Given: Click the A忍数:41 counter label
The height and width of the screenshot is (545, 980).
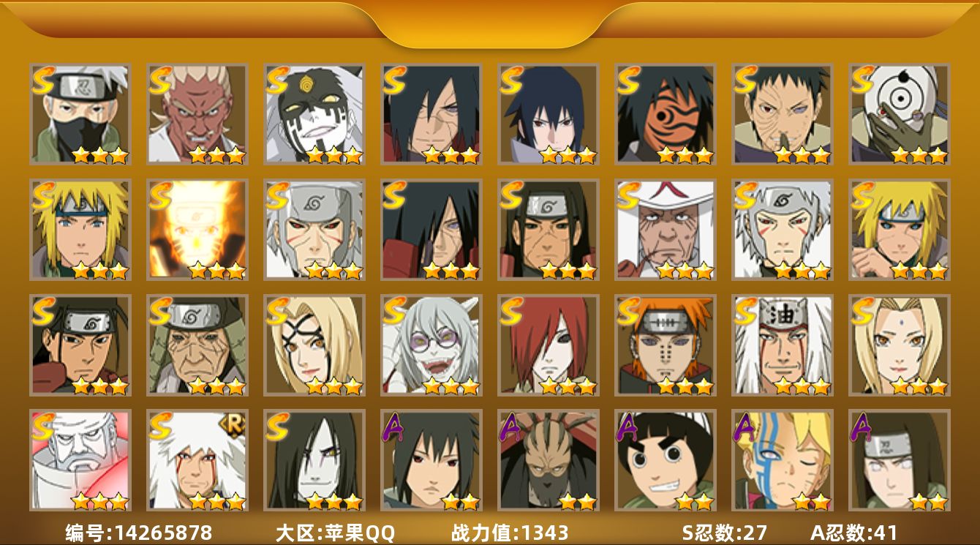Looking at the screenshot, I should (853, 533).
